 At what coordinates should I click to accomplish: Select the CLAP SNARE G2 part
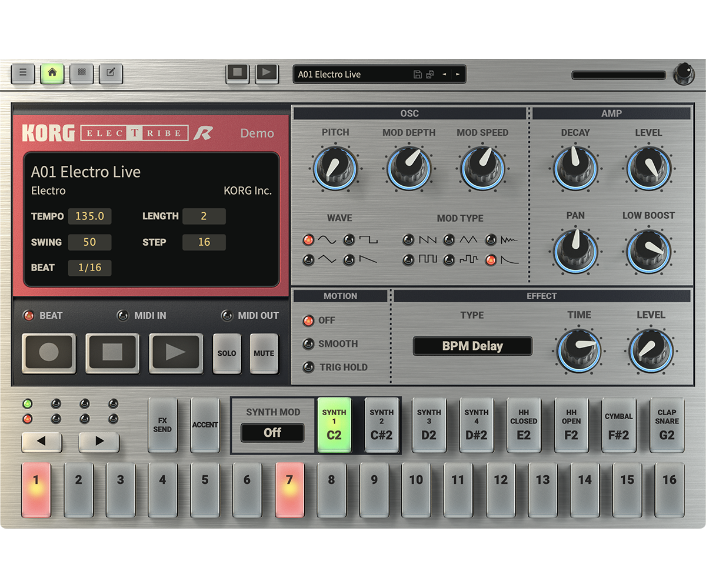pyautogui.click(x=667, y=425)
